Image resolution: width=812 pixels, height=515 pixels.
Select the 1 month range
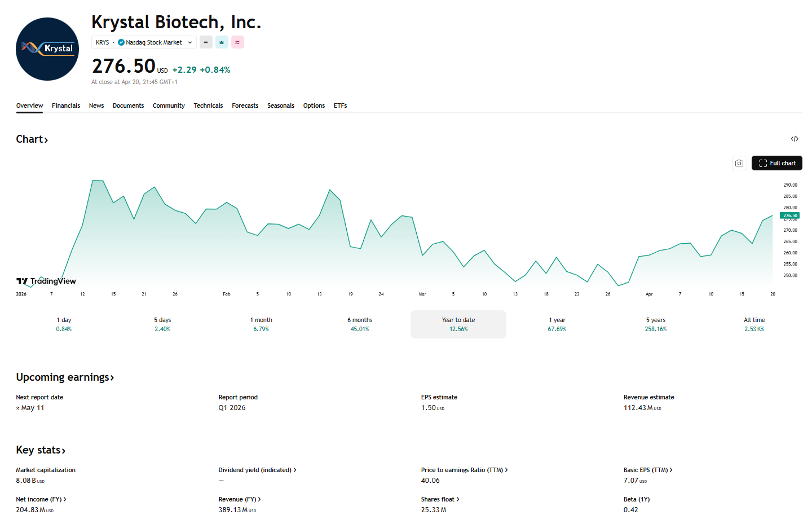(x=261, y=324)
